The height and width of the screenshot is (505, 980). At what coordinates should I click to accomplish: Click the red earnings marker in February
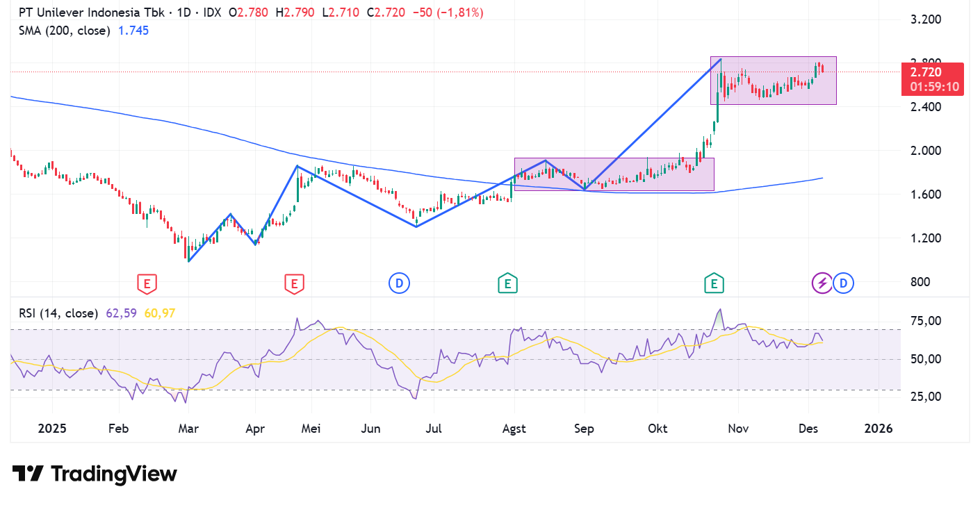coord(146,283)
